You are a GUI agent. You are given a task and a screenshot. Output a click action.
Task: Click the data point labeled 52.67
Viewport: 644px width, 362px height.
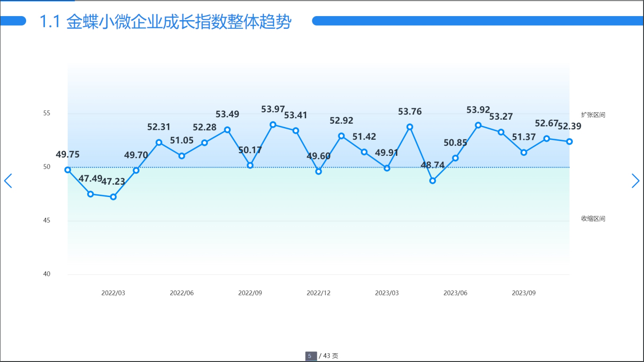pyautogui.click(x=547, y=138)
